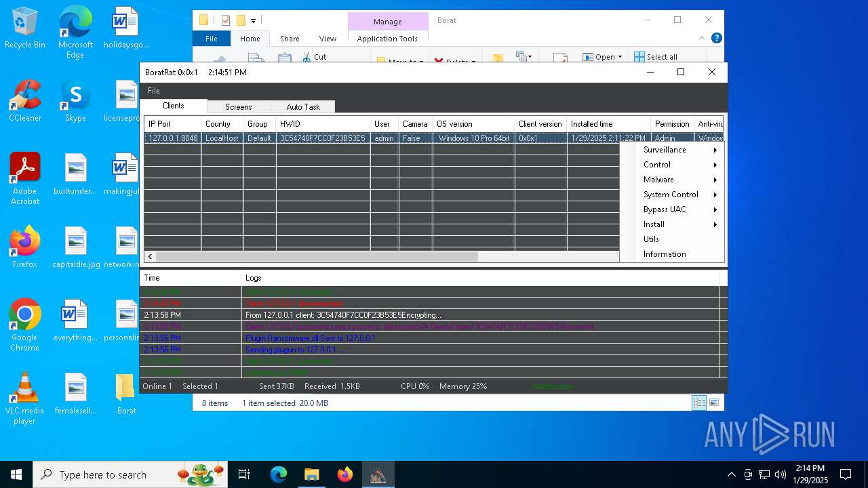Click HWID 3C54740F7CC0F23B53E5 cell
The height and width of the screenshot is (488, 868).
[x=323, y=138]
